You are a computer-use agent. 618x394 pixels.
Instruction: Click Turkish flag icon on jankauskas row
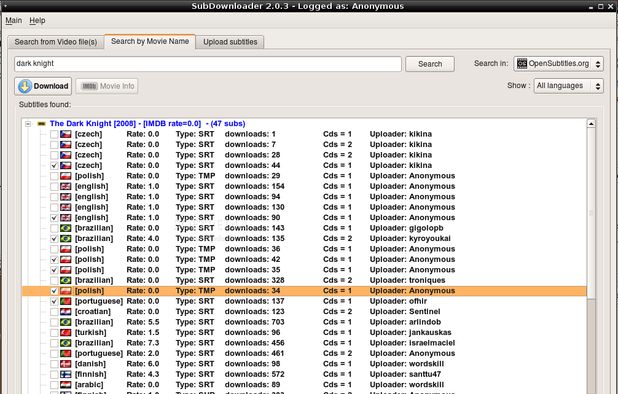(x=66, y=333)
